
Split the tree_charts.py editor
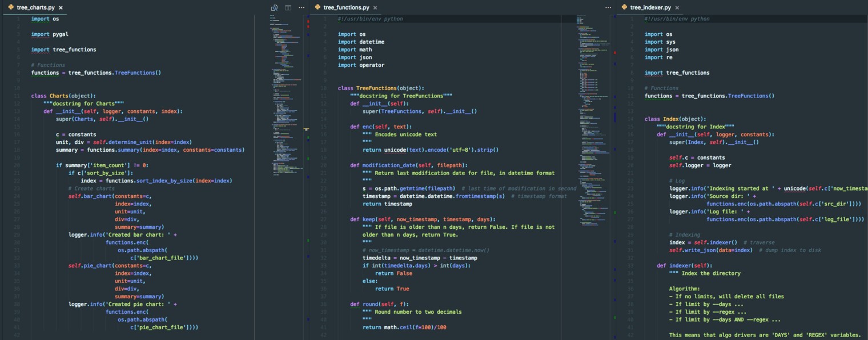[x=288, y=8]
